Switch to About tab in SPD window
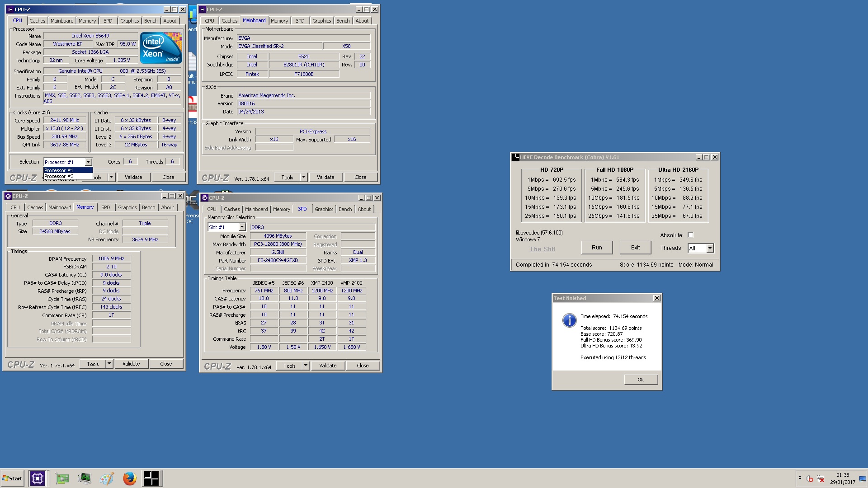Viewport: 868px width, 488px height. pyautogui.click(x=364, y=209)
